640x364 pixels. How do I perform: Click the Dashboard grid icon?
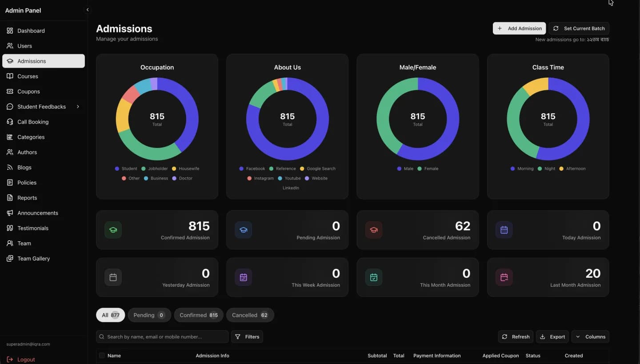point(10,31)
